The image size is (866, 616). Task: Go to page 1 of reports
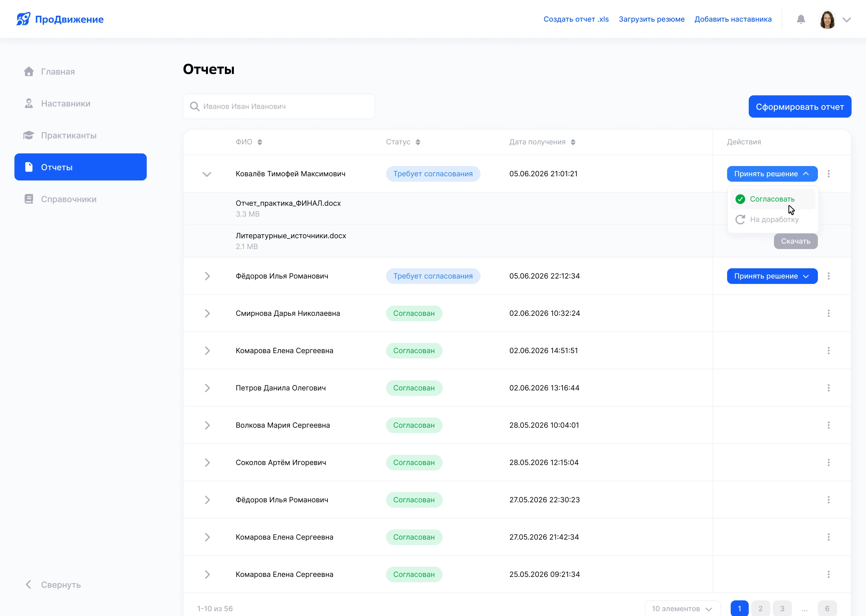click(x=739, y=608)
